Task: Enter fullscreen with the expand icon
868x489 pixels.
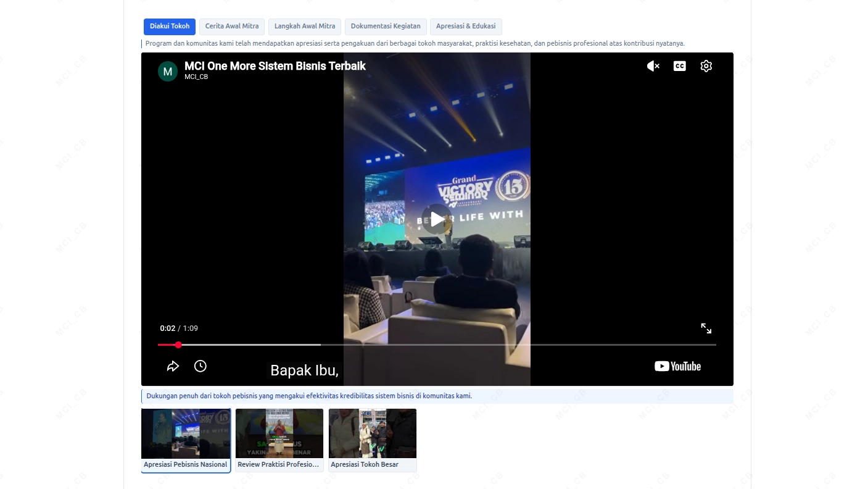Action: [x=706, y=328]
